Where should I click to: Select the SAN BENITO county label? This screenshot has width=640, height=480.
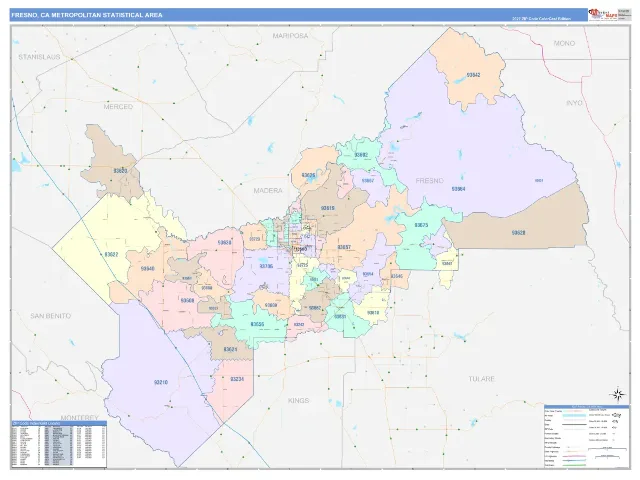[x=51, y=316]
